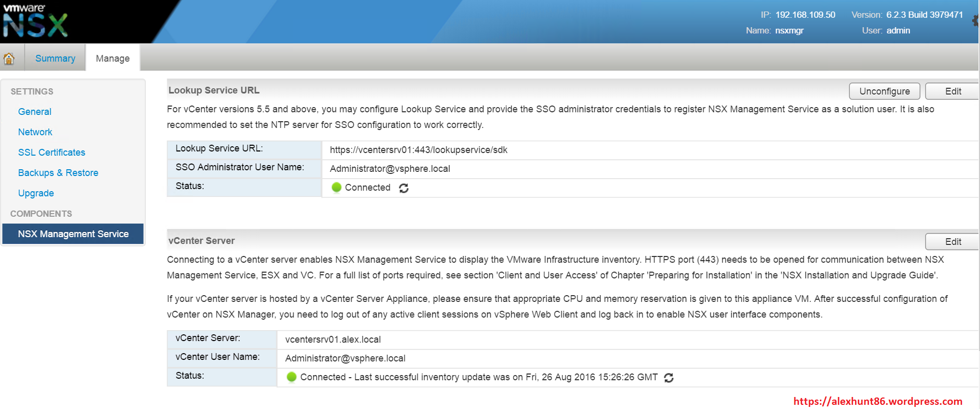
Task: Open General settings
Action: (34, 112)
